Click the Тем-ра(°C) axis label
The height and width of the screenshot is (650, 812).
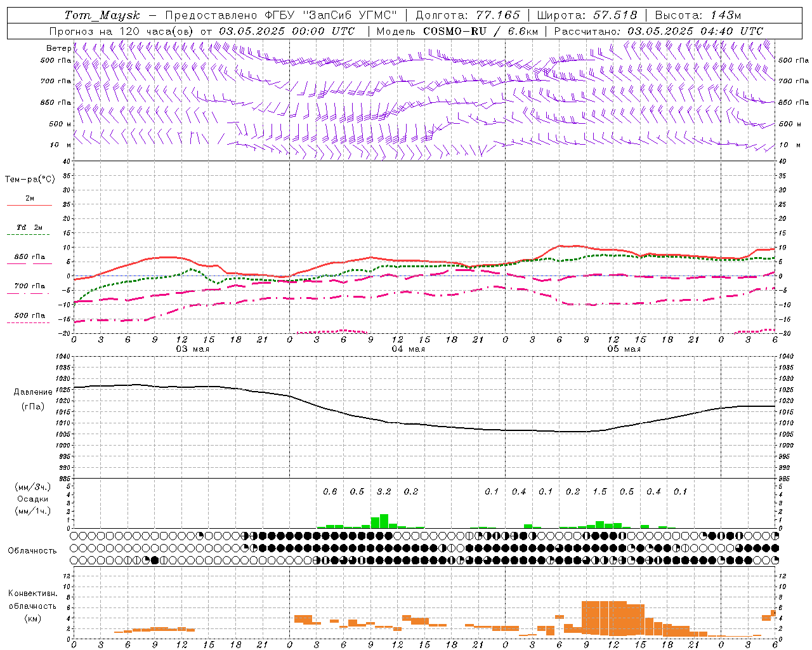(x=30, y=180)
